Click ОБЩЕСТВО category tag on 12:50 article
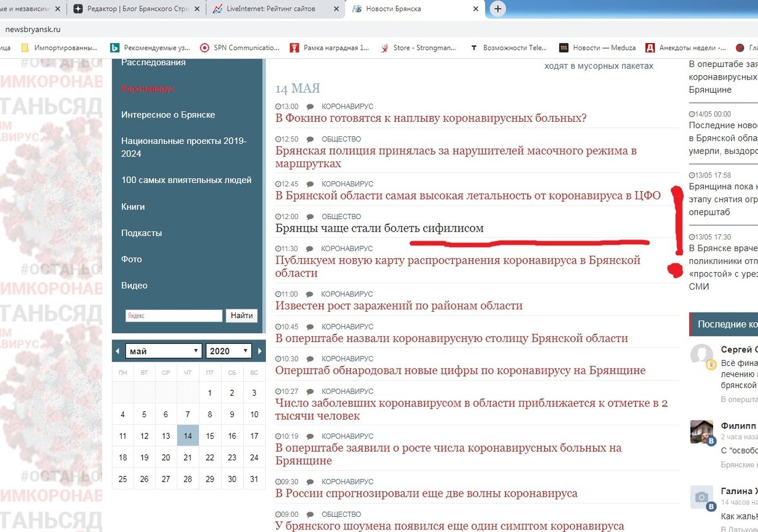758x532 pixels. (x=341, y=139)
